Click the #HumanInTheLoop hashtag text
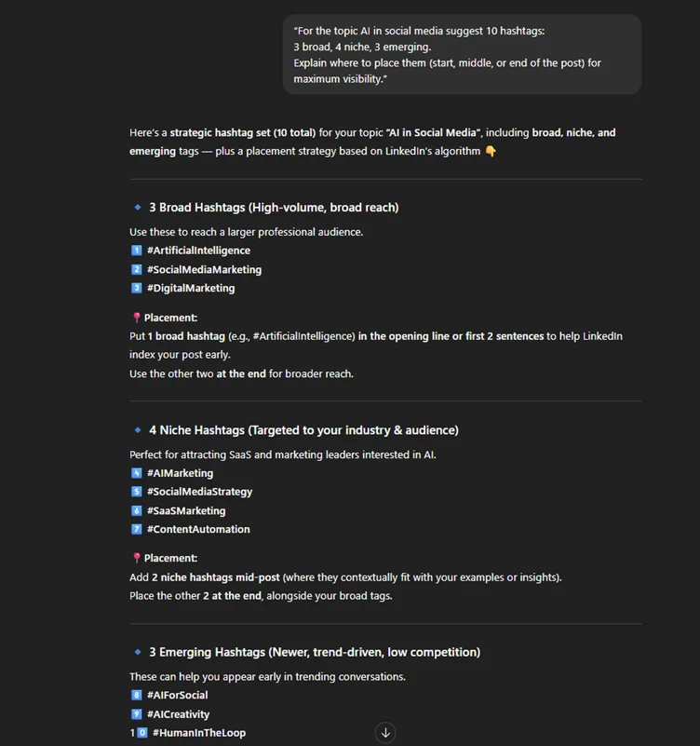The image size is (700, 746). pos(199,733)
